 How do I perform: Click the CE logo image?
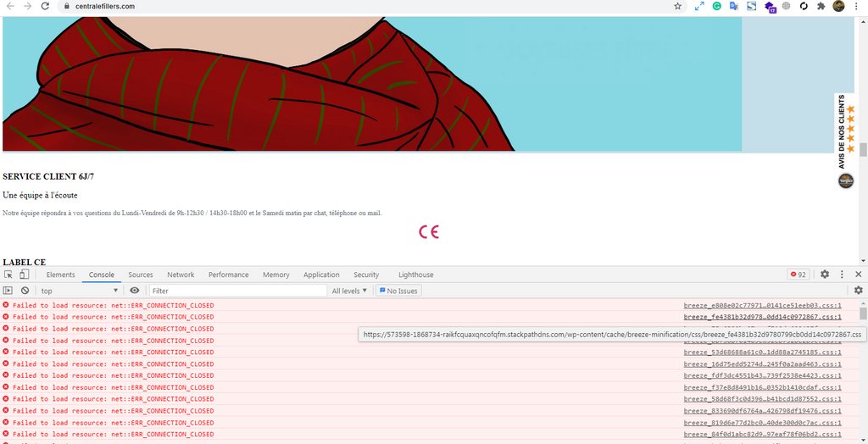tap(428, 232)
